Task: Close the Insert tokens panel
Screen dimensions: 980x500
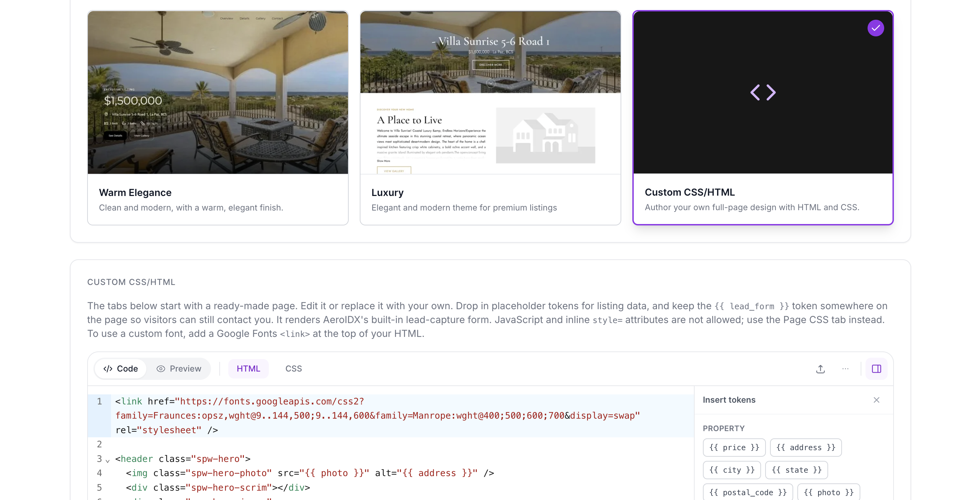Action: click(x=876, y=400)
